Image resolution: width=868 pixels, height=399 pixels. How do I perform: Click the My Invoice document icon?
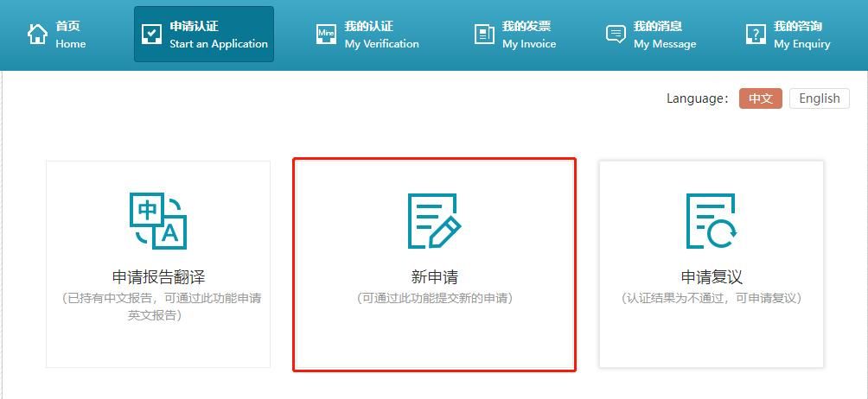point(484,35)
